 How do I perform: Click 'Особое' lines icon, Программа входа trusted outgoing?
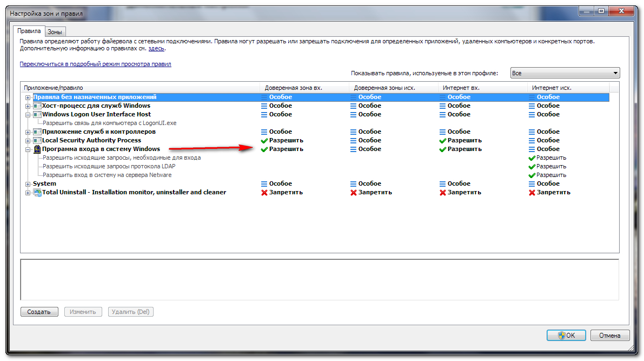[353, 149]
